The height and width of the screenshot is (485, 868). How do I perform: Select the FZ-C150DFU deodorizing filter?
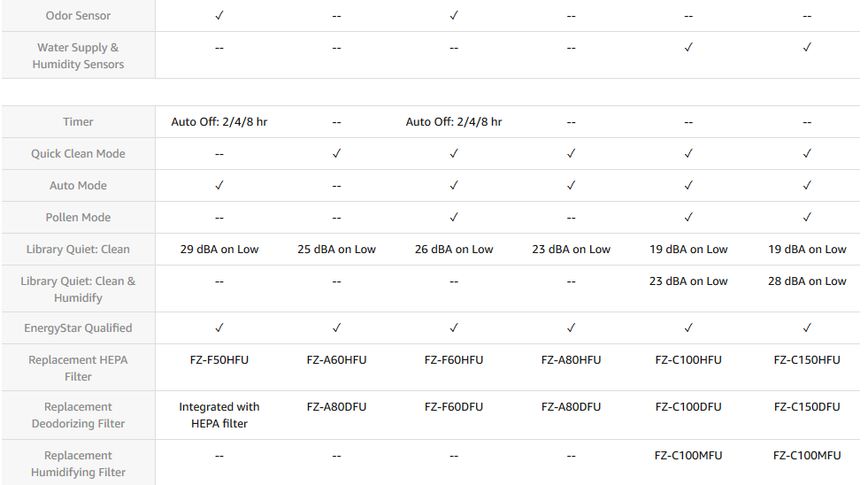807,407
